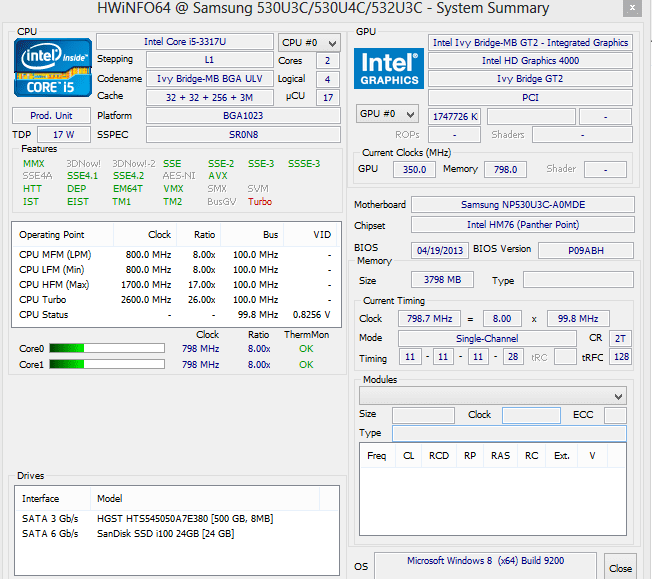This screenshot has height=579, width=652.
Task: Open the GPU #0 selector dropdown
Action: point(387,114)
